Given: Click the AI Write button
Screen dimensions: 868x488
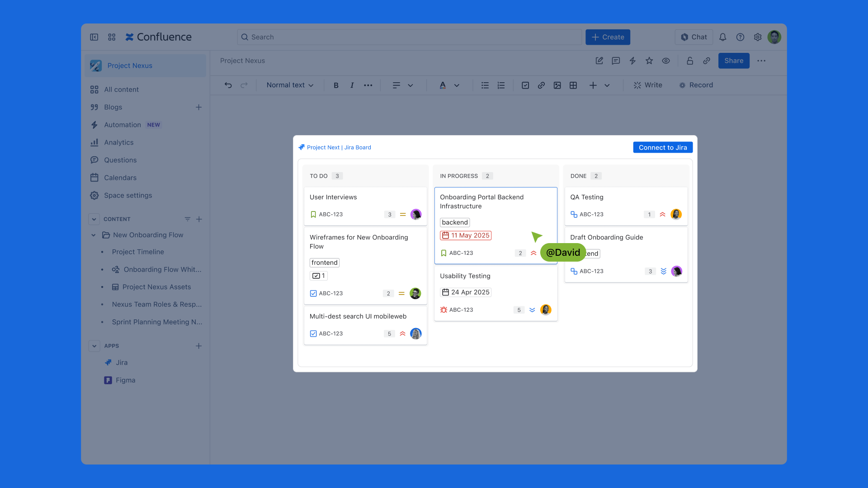Looking at the screenshot, I should click(648, 85).
